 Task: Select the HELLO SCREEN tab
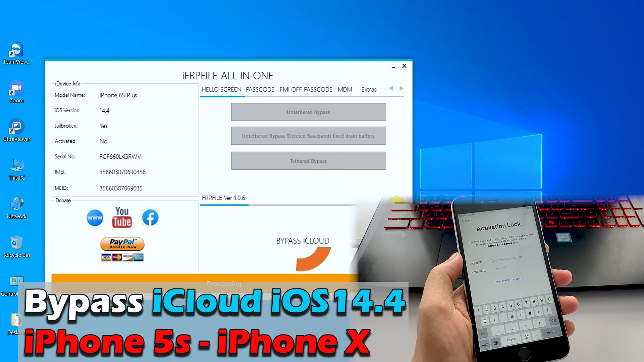click(220, 89)
